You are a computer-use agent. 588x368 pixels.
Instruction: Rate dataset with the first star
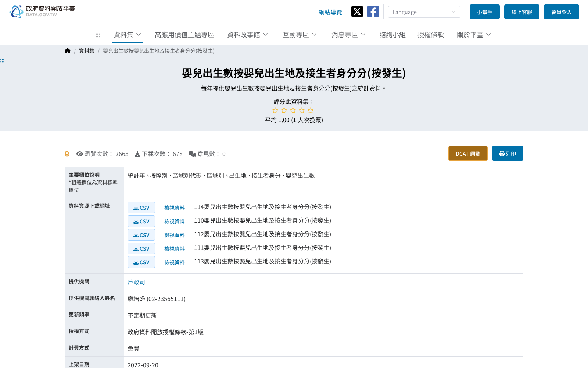click(275, 110)
